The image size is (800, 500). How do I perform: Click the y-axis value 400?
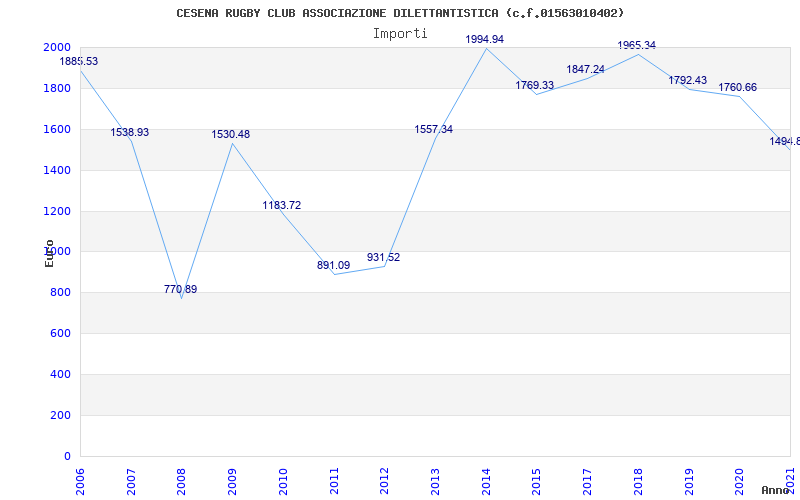click(60, 374)
